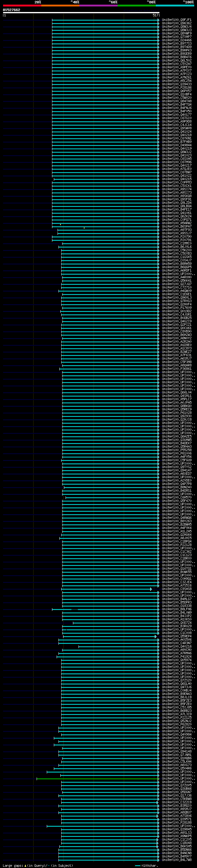The width and height of the screenshot is (197, 868).
Task: Select hit label UniRef100_A9NKP5
Action: pos(176,836)
